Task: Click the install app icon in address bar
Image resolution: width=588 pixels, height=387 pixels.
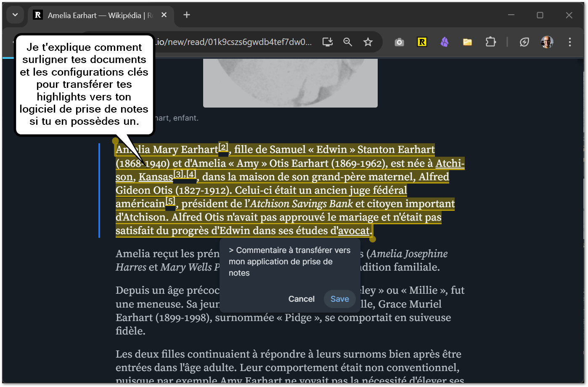Action: point(327,42)
